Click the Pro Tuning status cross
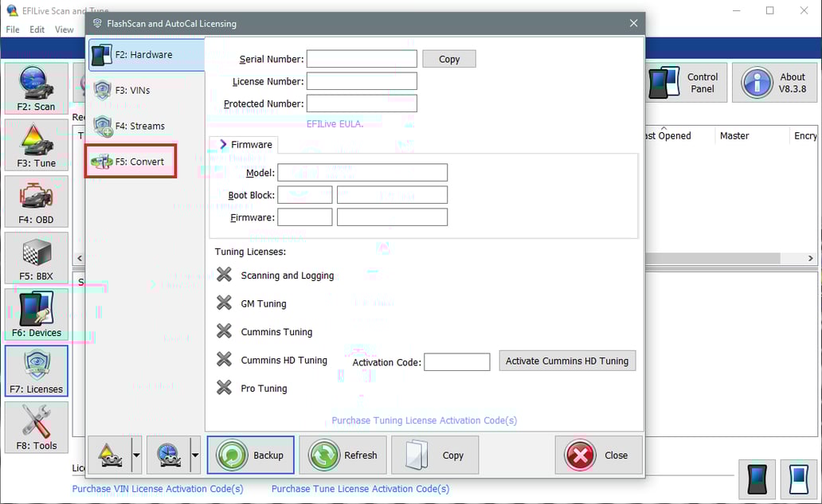 click(x=225, y=389)
